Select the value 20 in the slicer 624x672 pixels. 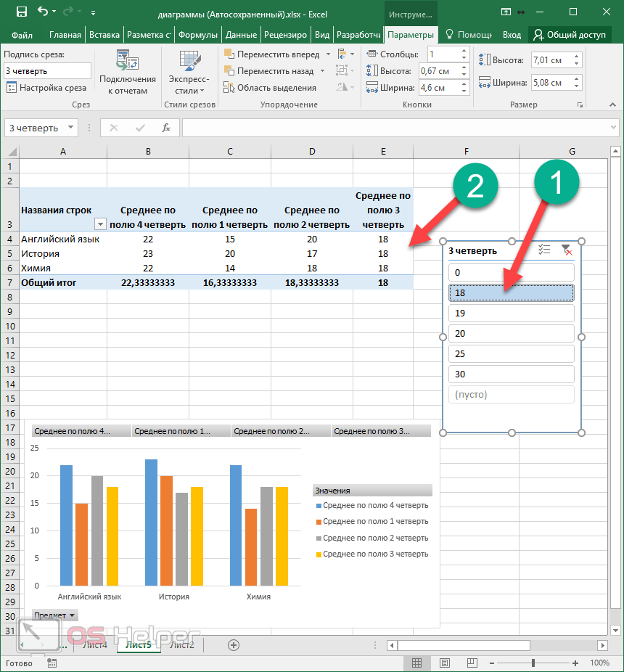pyautogui.click(x=511, y=334)
